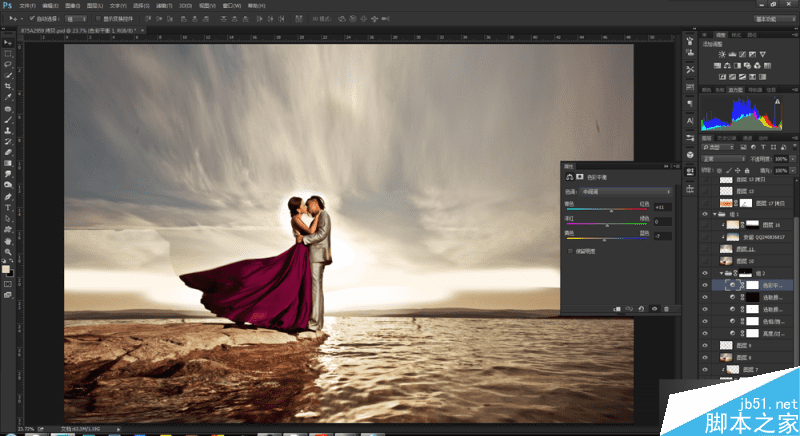800x436 pixels.
Task: Open the layer blend mode dropdown
Action: 725,158
